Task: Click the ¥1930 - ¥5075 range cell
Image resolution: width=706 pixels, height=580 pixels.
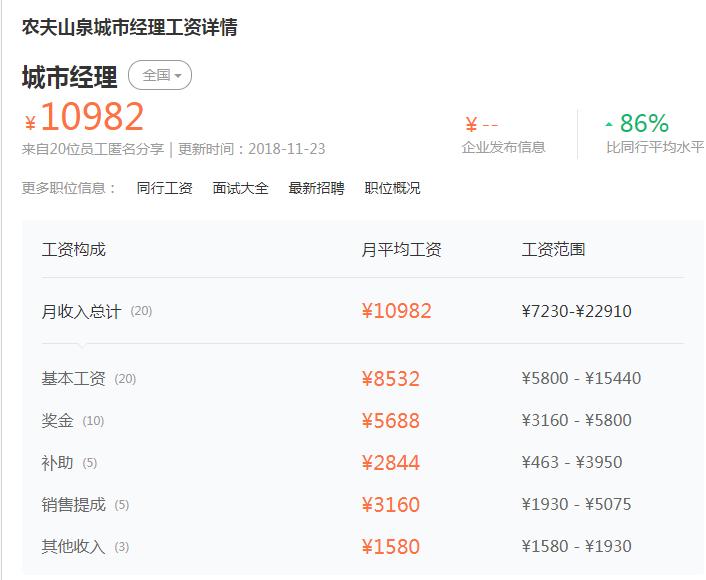Action: click(x=576, y=504)
